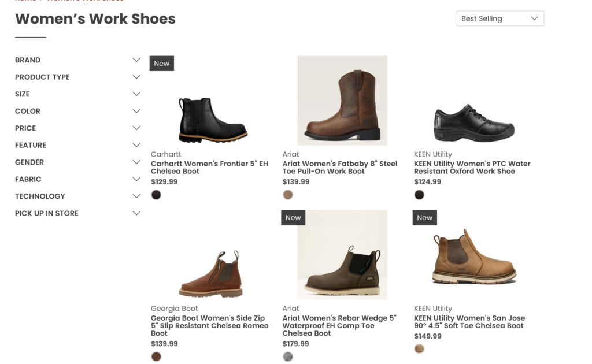Image resolution: width=592 pixels, height=364 pixels.
Task: Pick tan swatch for KEEN San Jose boot
Action: (419, 349)
